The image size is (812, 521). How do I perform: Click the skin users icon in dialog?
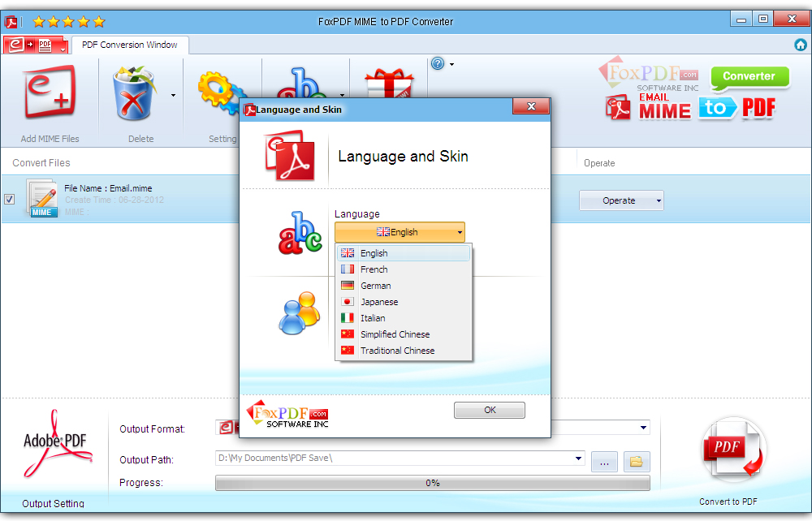pyautogui.click(x=300, y=312)
